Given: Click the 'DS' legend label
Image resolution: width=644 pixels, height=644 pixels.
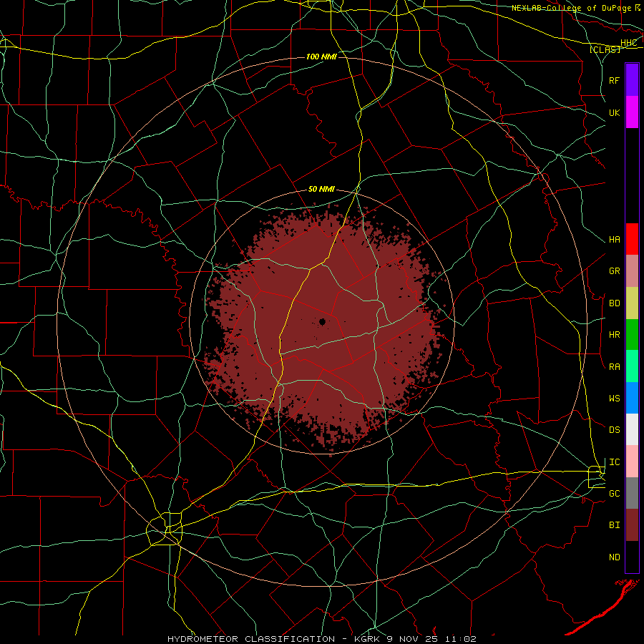Looking at the screenshot, I should 614,430.
